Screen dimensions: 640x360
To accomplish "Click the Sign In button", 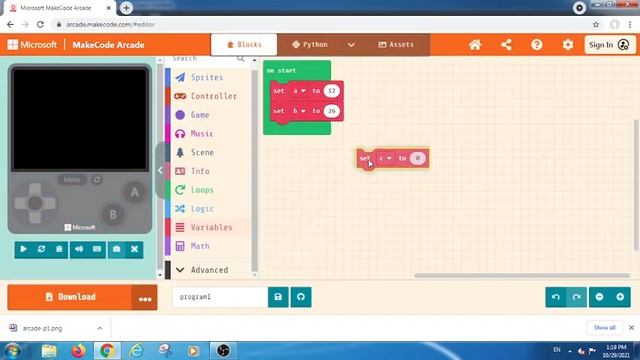I will tap(610, 44).
